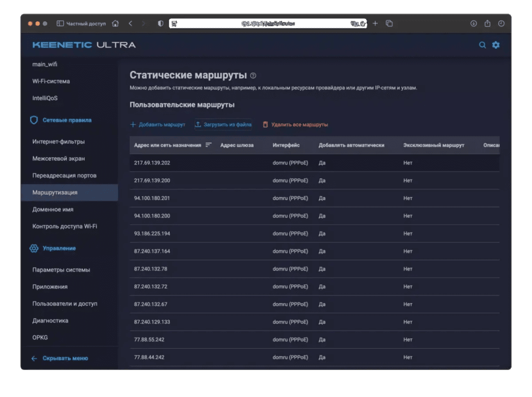The image size is (532, 397).
Task: Click the browser address bar
Action: click(268, 23)
